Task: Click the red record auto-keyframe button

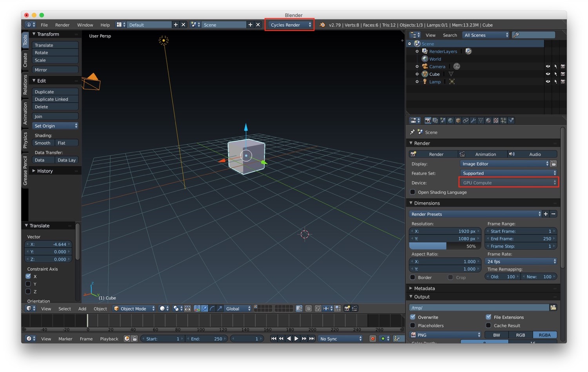Action: click(x=373, y=339)
